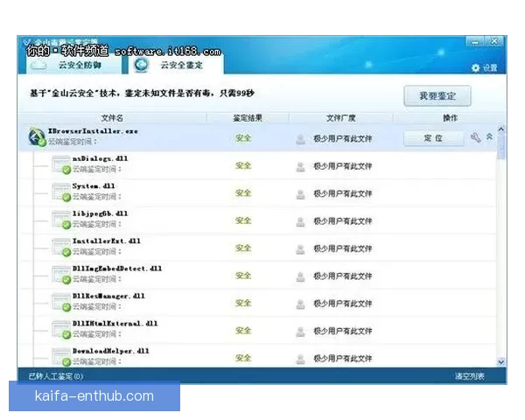This screenshot has height=420, width=525.
Task: Click the 我要鉴定 button
Action: point(437,96)
